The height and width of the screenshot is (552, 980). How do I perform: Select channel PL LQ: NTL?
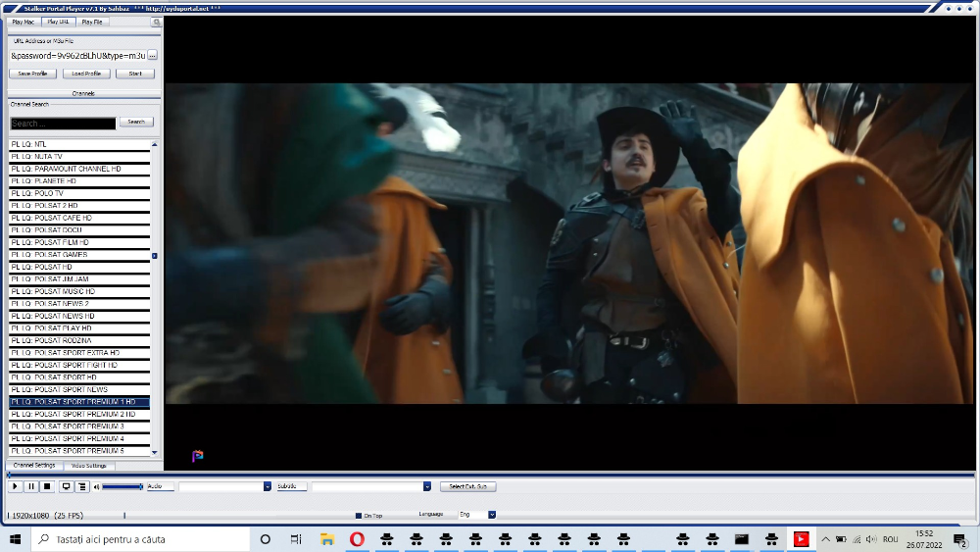click(x=79, y=144)
